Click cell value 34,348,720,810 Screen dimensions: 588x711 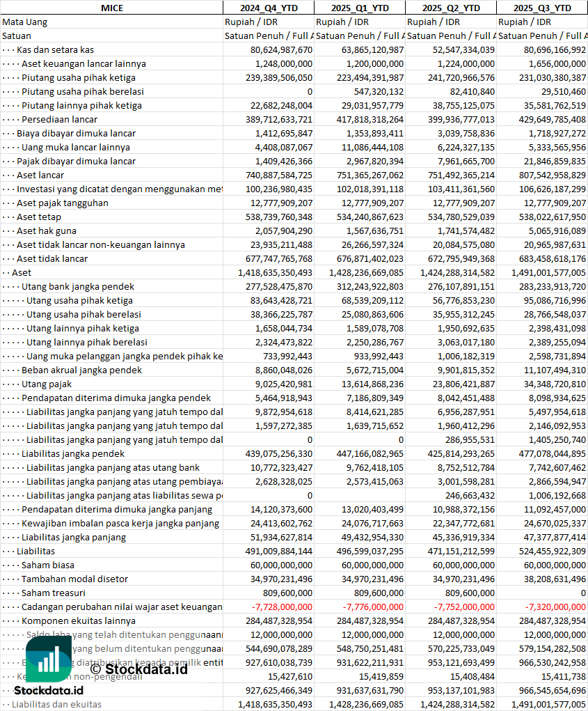pyautogui.click(x=555, y=384)
